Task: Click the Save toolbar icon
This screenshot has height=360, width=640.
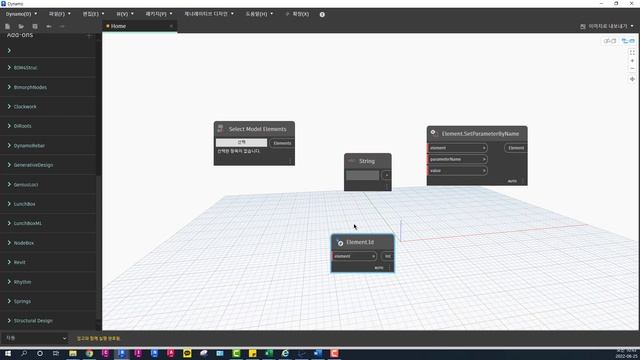Action: 35,26
